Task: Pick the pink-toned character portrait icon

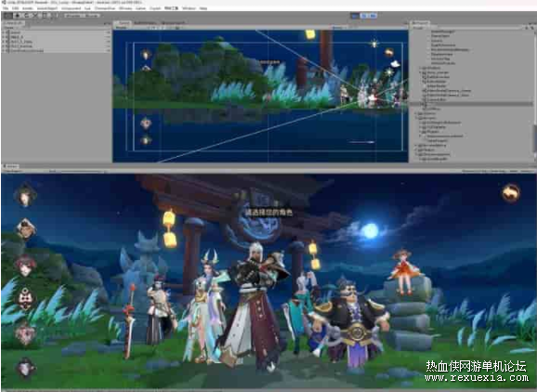Action: [25, 334]
